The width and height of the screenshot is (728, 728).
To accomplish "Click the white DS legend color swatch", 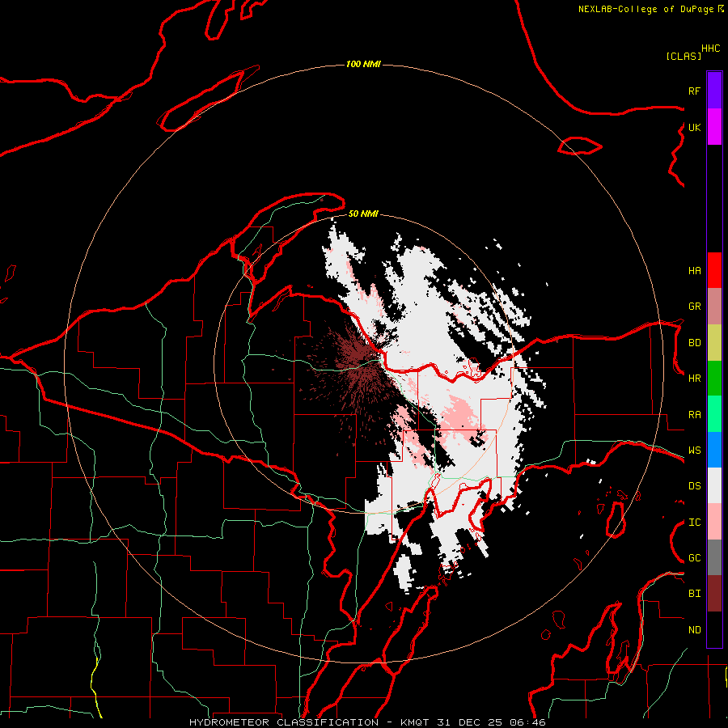I will pyautogui.click(x=714, y=485).
